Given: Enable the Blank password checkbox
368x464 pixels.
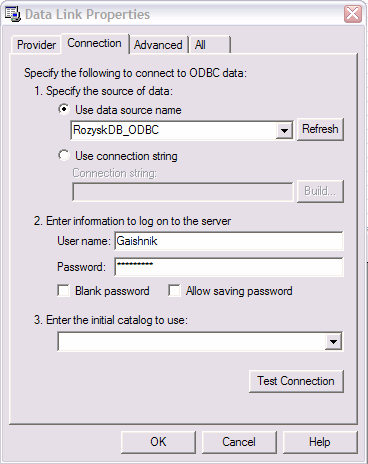Looking at the screenshot, I should coord(63,290).
